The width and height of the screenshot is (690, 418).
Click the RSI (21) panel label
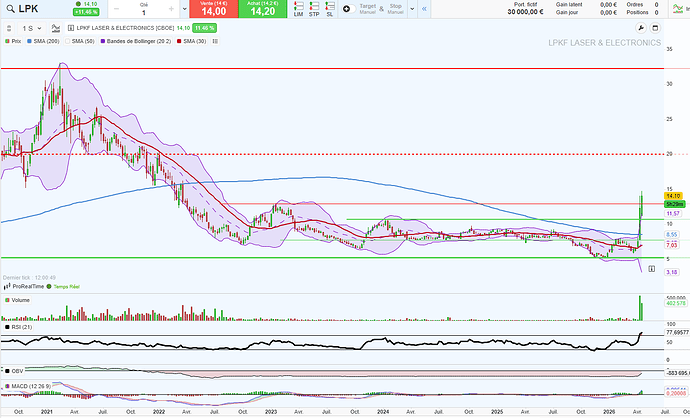coord(18,327)
